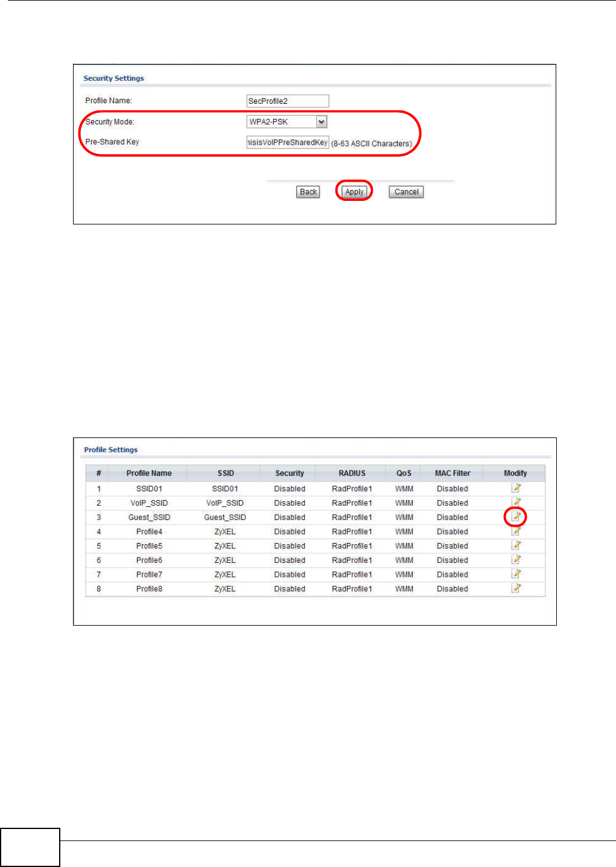Apply the security settings

pos(354,192)
